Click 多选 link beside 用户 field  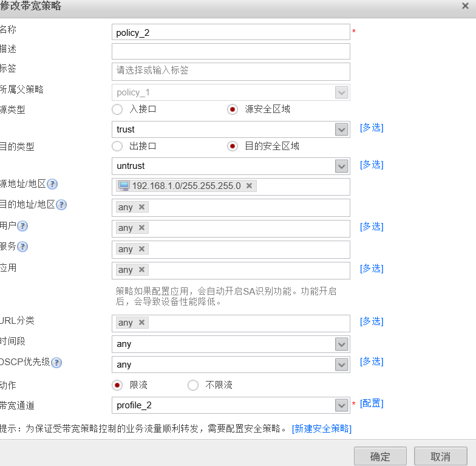pos(372,227)
